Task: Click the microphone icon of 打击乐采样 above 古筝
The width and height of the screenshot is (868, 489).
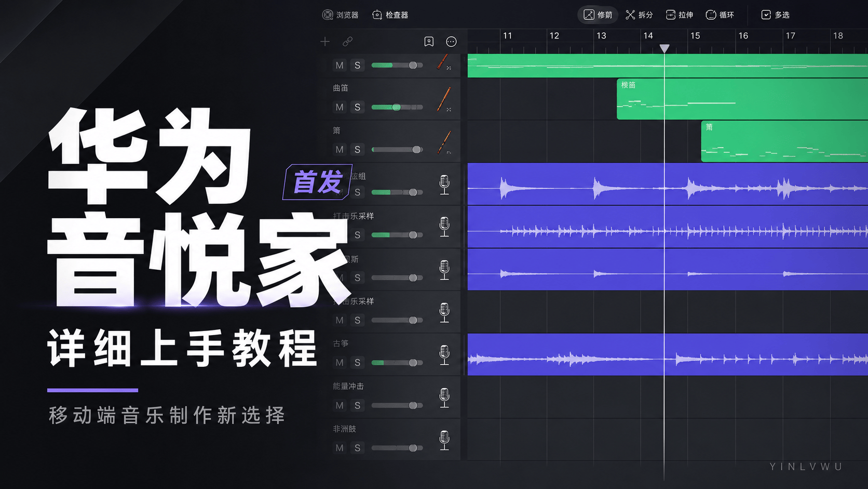Action: (x=444, y=312)
